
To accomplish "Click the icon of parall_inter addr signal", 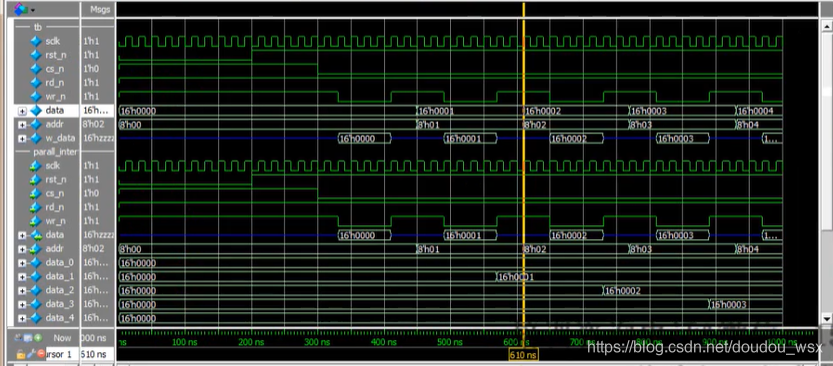I will 36,249.
